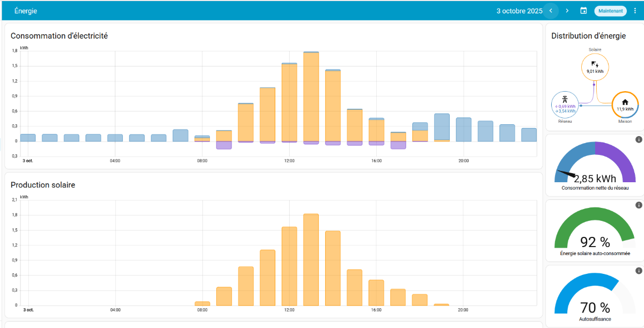Open the calendar date picker

[x=584, y=11]
